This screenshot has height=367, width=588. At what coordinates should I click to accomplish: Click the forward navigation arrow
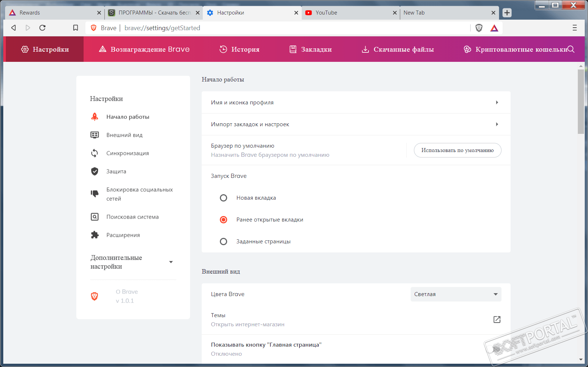pyautogui.click(x=28, y=28)
